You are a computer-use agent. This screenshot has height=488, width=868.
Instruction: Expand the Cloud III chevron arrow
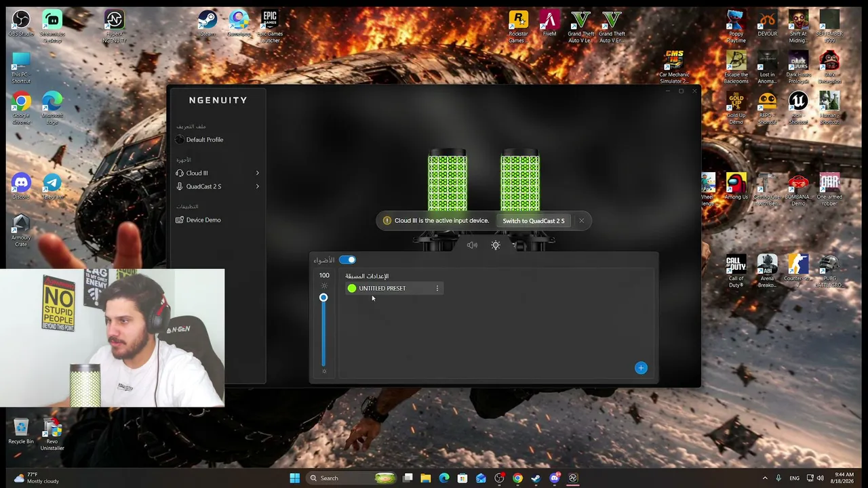point(258,173)
